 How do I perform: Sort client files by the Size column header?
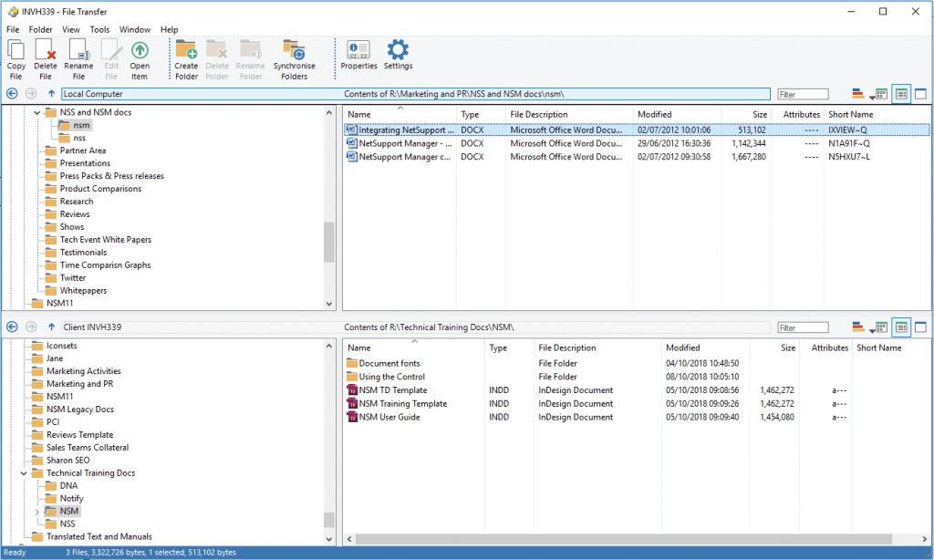pos(786,347)
